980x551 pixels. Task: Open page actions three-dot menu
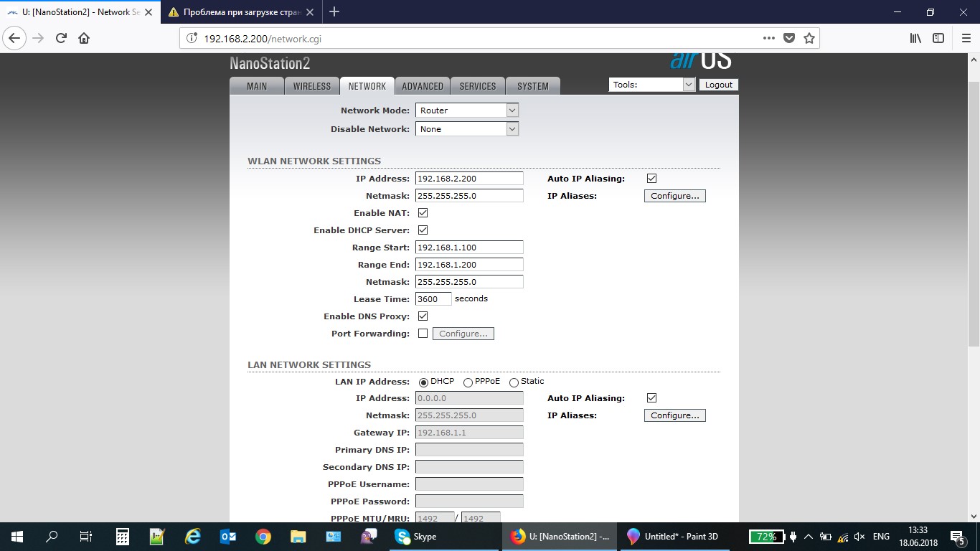(769, 38)
